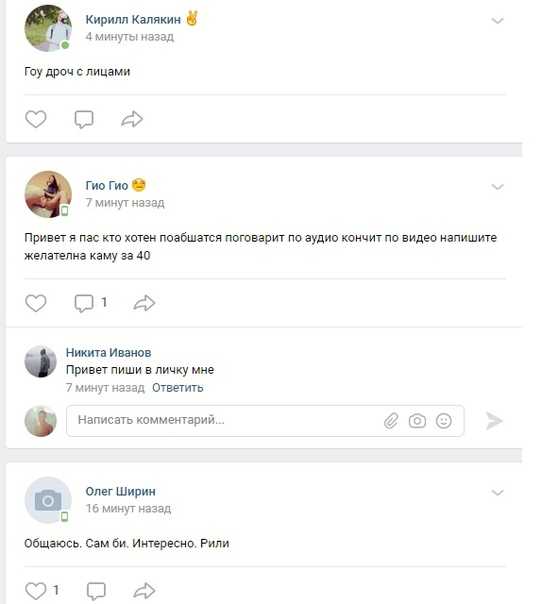Expand options chevron on Гио Гио post
Viewport: 542px width, 604px height.
pos(498,187)
